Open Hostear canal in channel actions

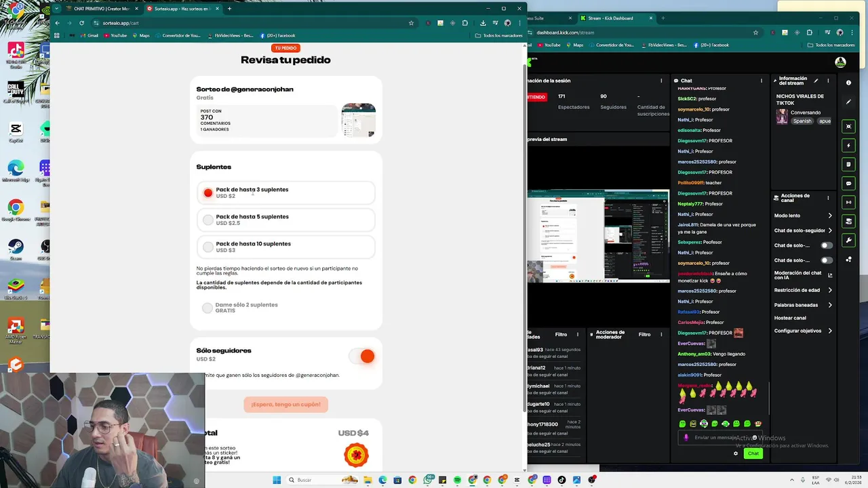click(790, 318)
